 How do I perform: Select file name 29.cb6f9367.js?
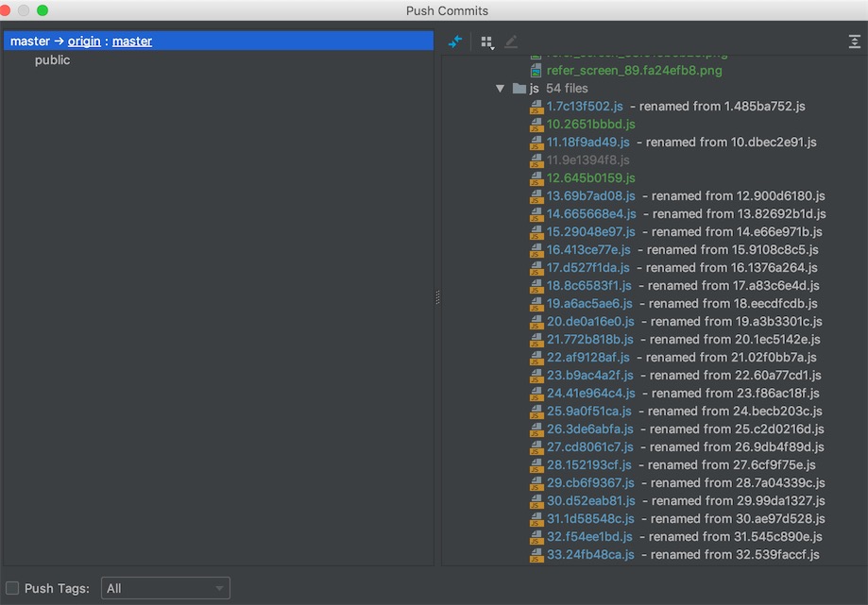point(590,483)
